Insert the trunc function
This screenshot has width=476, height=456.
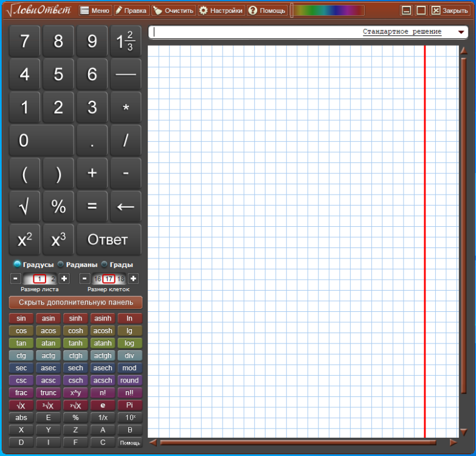point(48,393)
